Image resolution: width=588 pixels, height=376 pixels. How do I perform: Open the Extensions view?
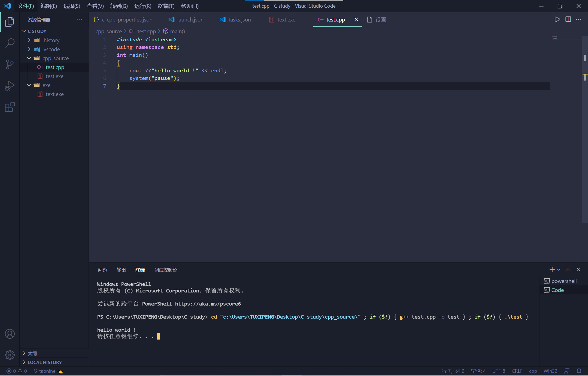[10, 107]
